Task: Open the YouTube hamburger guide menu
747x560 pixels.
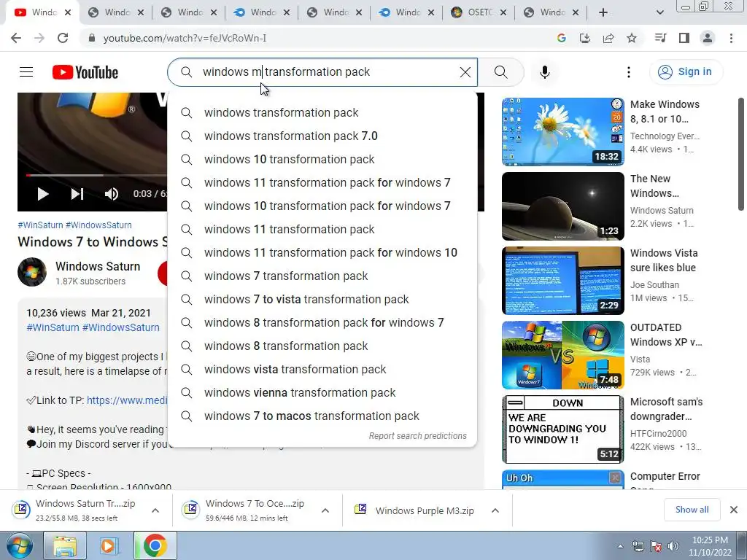Action: pyautogui.click(x=26, y=72)
